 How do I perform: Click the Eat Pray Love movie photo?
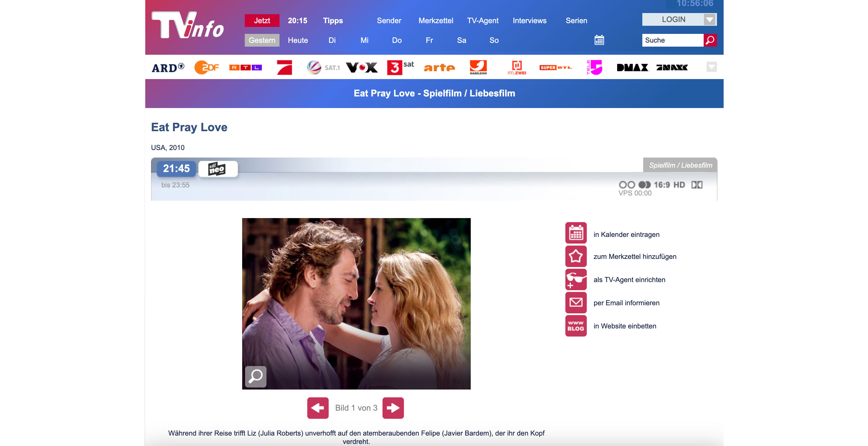pos(356,304)
